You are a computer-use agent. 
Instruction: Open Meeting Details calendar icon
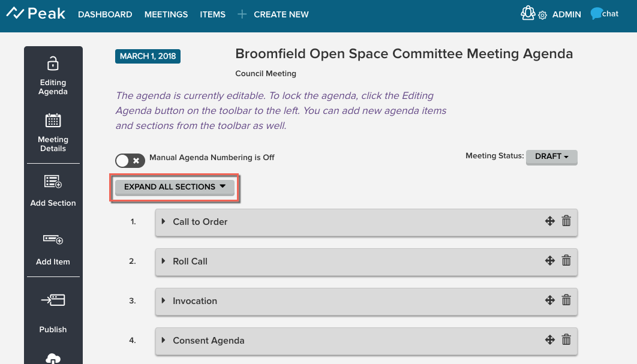(53, 121)
